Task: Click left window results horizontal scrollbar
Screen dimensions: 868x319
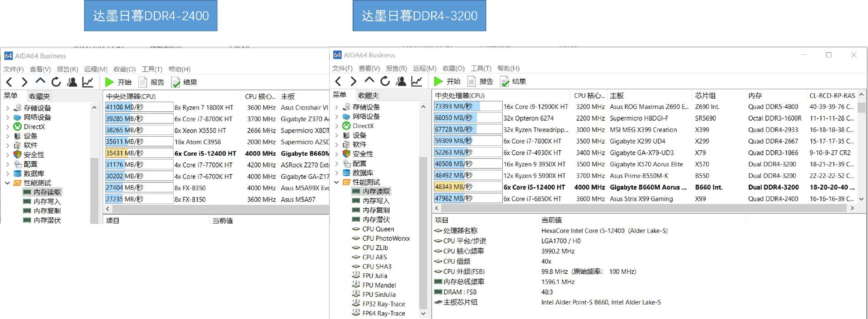Action: 221,209
